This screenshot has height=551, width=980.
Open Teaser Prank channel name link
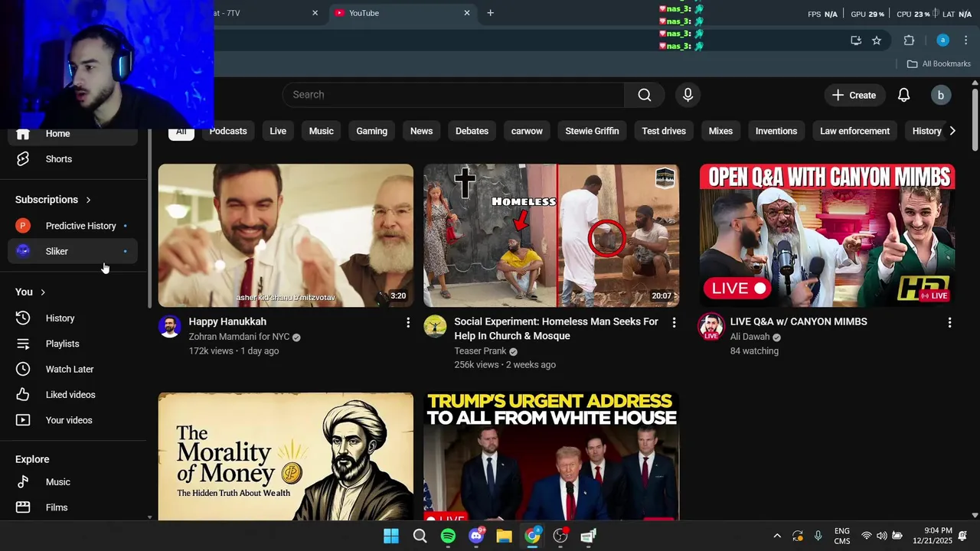pos(480,351)
